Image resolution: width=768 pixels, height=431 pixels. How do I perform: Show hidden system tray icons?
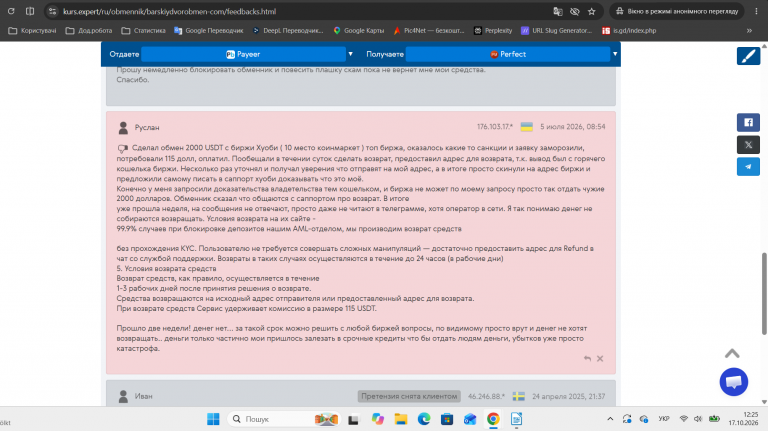click(x=610, y=419)
